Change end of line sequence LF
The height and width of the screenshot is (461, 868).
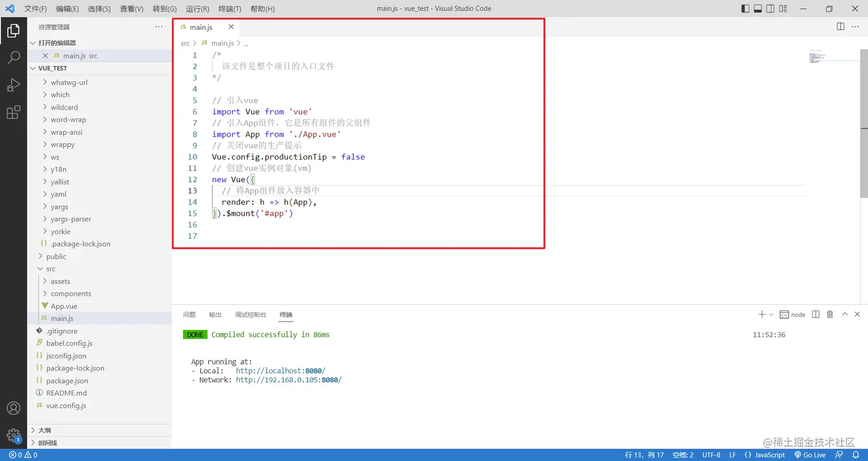click(x=733, y=455)
